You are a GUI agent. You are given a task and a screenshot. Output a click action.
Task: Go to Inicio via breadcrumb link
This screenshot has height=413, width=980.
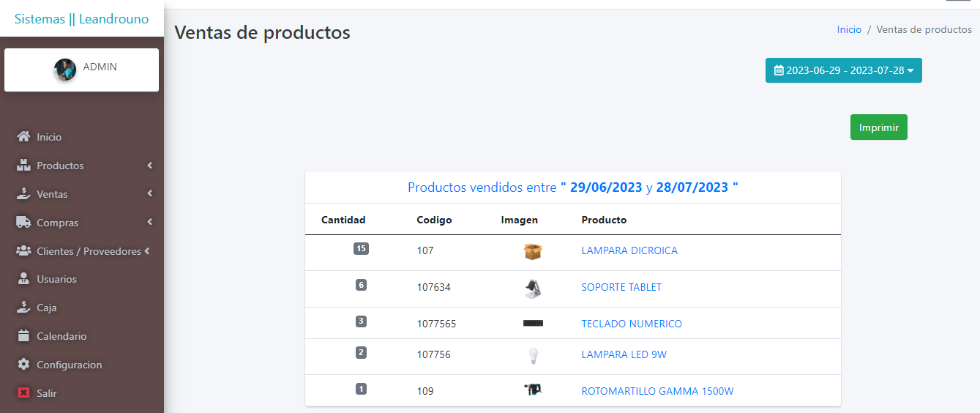click(x=849, y=29)
